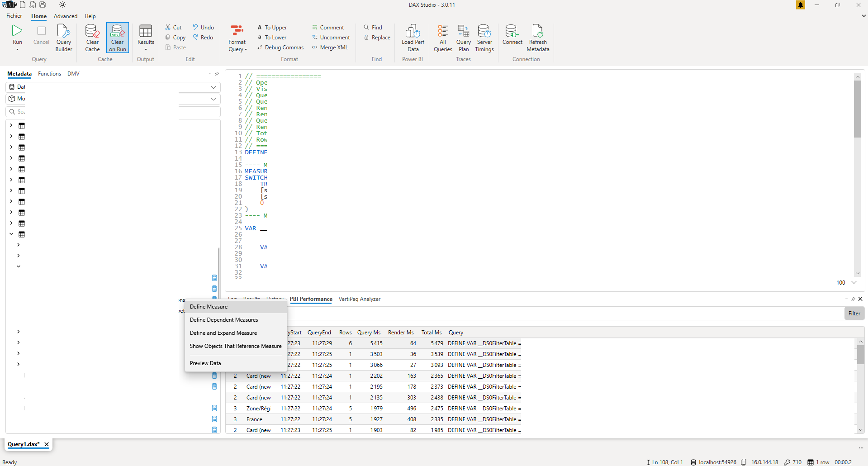Click the new document icon in title bar

(x=23, y=5)
